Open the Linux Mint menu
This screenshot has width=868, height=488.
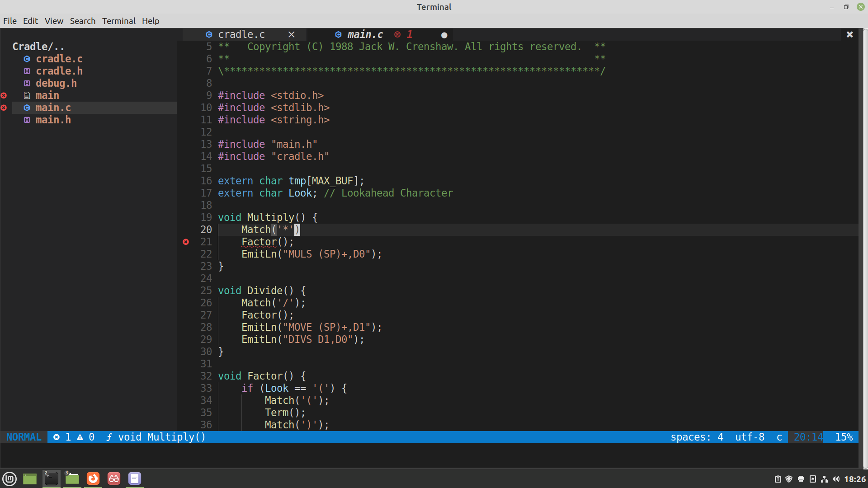coord(9,478)
